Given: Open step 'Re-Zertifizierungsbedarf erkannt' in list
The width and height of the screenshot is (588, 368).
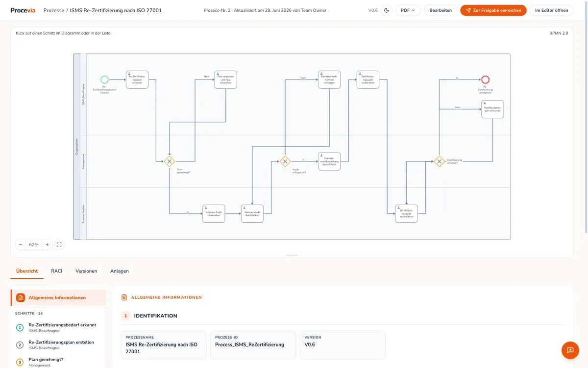Looking at the screenshot, I should [x=58, y=327].
